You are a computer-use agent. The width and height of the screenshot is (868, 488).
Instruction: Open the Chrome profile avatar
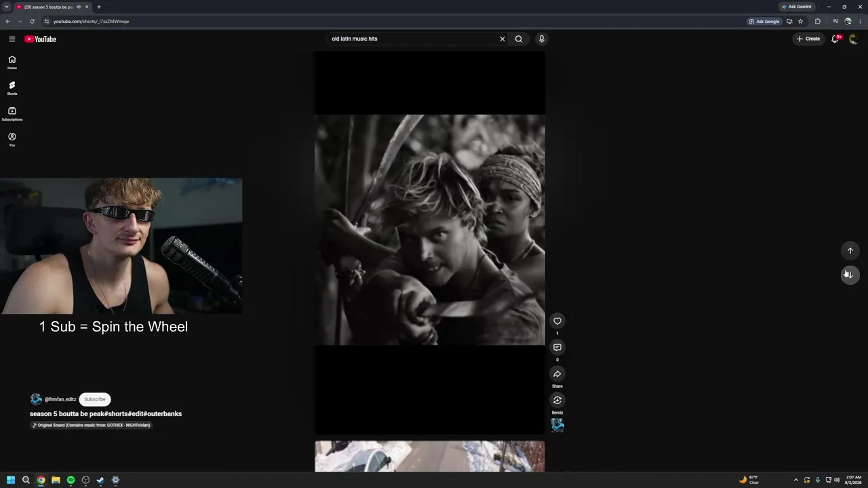(848, 21)
